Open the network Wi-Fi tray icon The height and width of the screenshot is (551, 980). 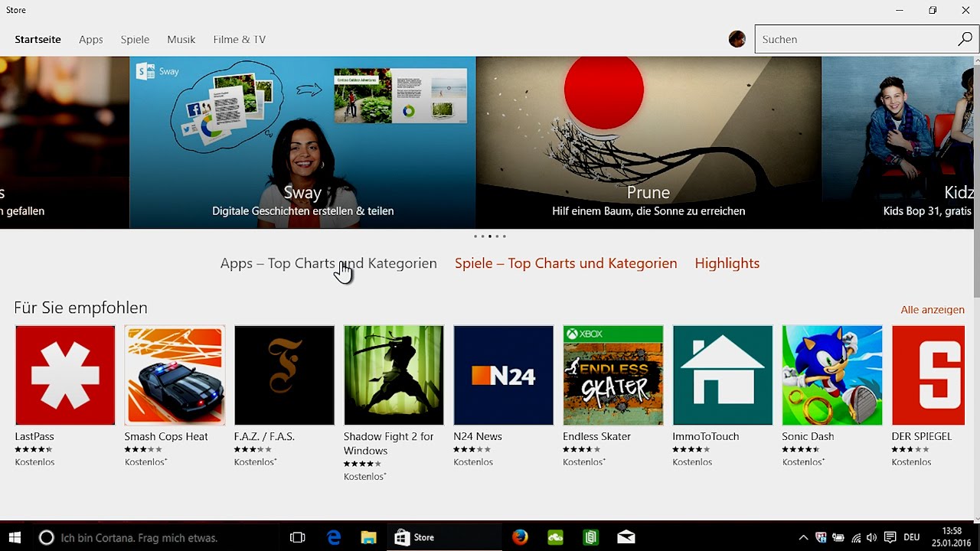tap(856, 538)
